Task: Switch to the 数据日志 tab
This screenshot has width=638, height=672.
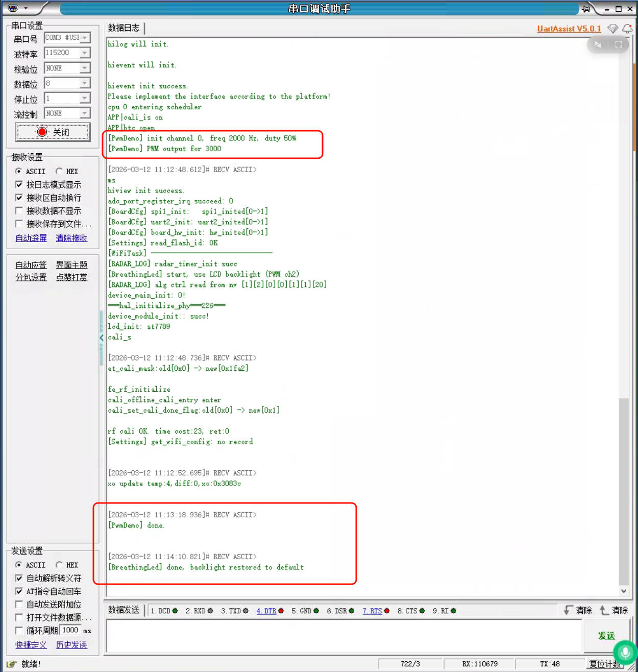Action: tap(124, 28)
